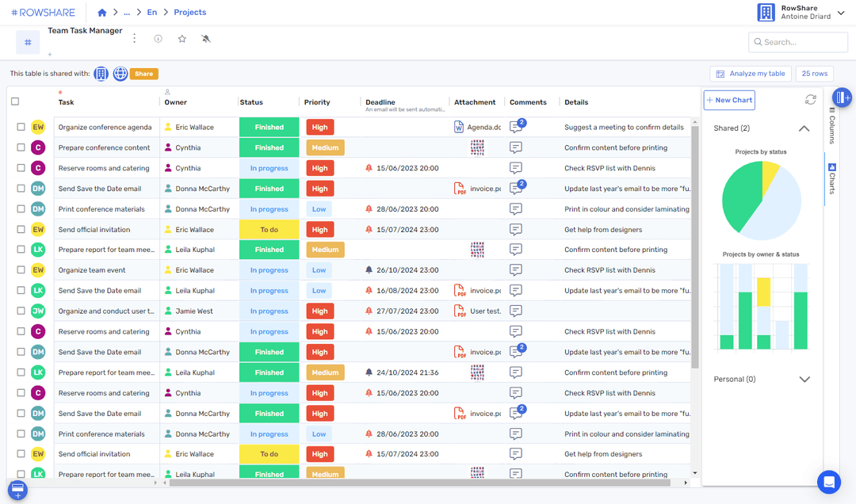Click the organization sharing icon
856x504 pixels.
[101, 73]
